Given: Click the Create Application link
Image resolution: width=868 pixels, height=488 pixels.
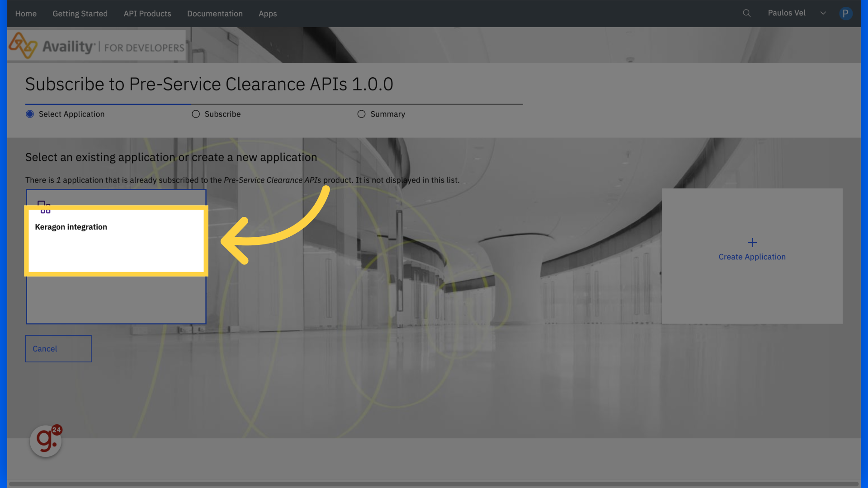Looking at the screenshot, I should [752, 257].
